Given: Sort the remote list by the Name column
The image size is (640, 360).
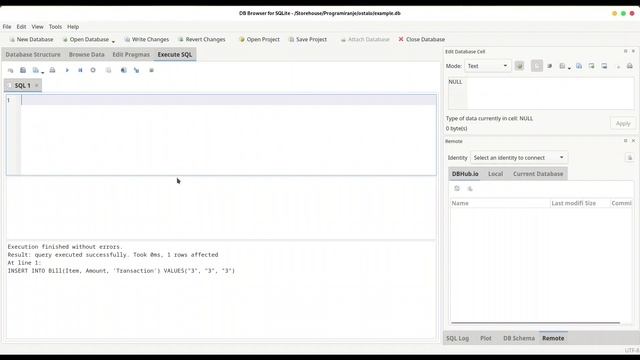Looking at the screenshot, I should coord(500,203).
